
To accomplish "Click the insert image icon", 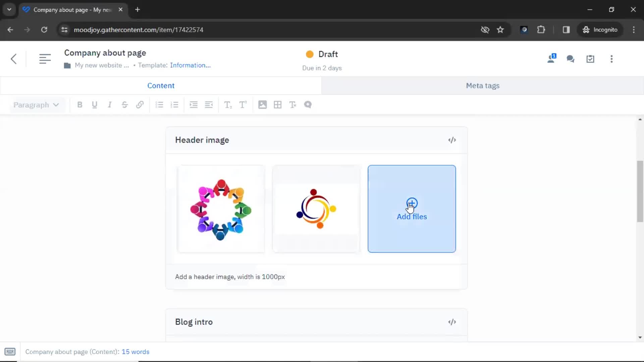I will coord(262,105).
